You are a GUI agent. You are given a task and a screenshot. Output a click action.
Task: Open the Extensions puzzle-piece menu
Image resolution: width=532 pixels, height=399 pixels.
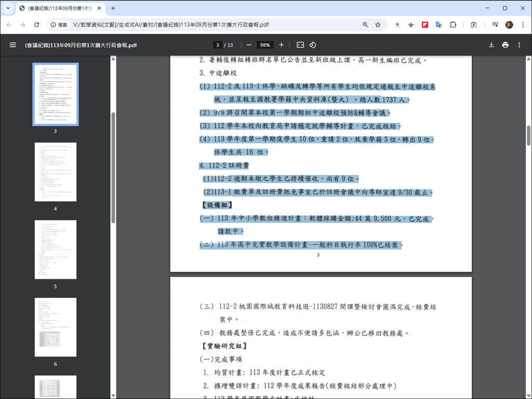coord(453,24)
